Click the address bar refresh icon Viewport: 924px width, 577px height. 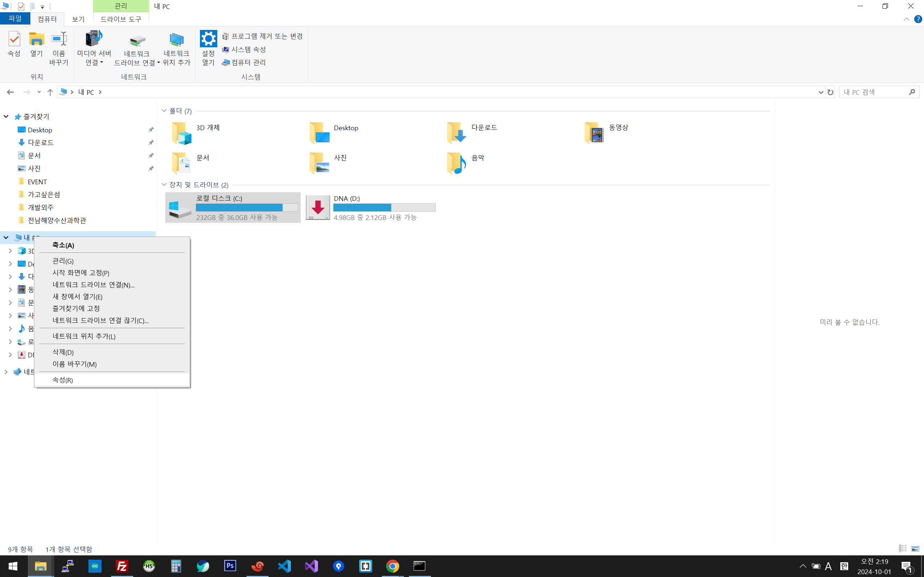(x=830, y=92)
